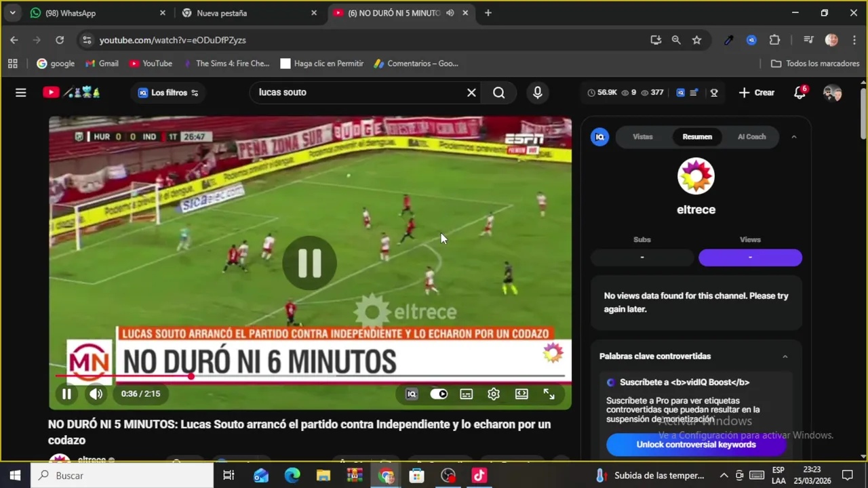This screenshot has height=488, width=868.
Task: Mute the video volume
Action: 96,394
